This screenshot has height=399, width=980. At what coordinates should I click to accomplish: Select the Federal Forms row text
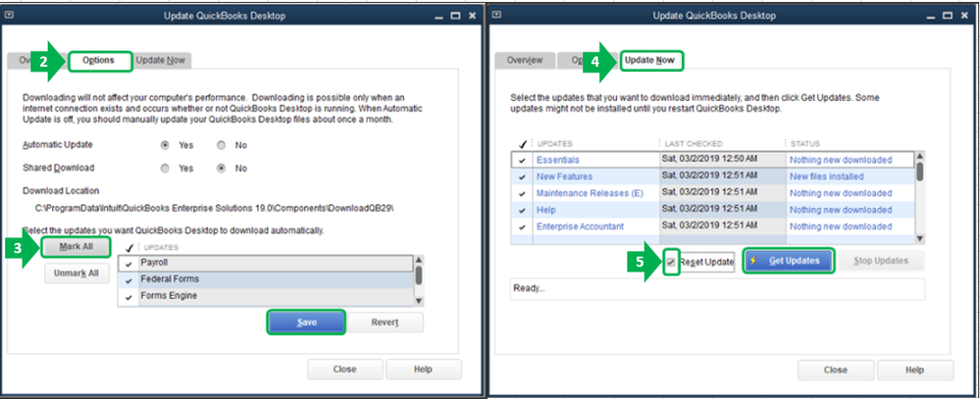click(170, 279)
